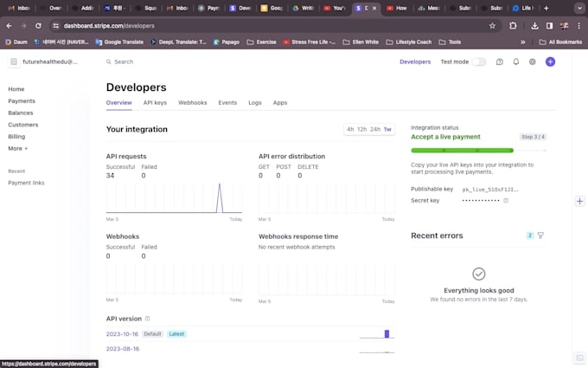588x368 pixels.
Task: Switch to the Apps tab
Action: point(280,102)
